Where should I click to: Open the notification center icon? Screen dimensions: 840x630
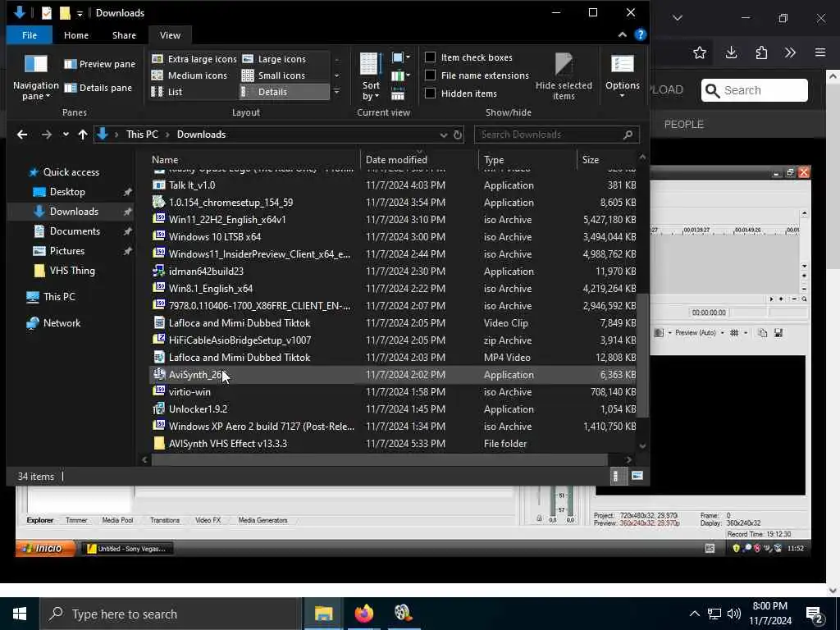(x=815, y=614)
